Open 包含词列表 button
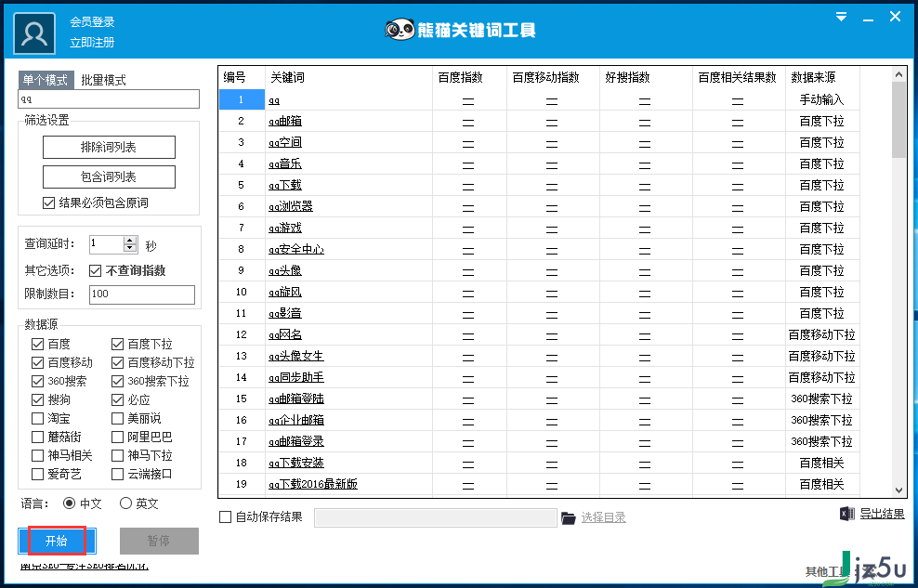Screen dimensions: 918x588 click(109, 177)
